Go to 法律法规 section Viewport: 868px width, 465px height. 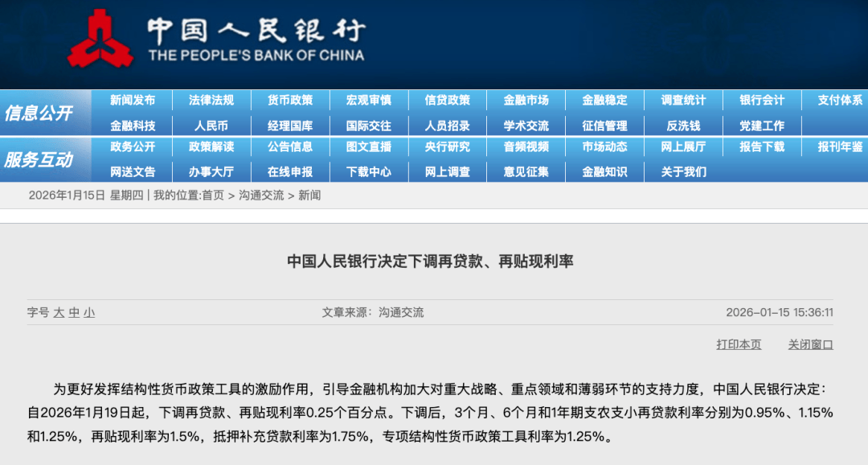point(212,101)
